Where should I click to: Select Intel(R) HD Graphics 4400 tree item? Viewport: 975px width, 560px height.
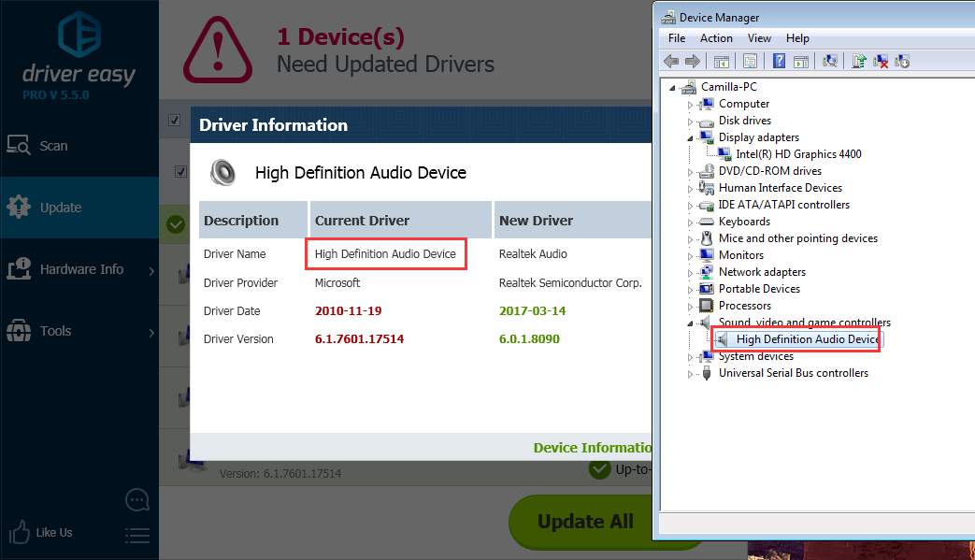coord(798,154)
